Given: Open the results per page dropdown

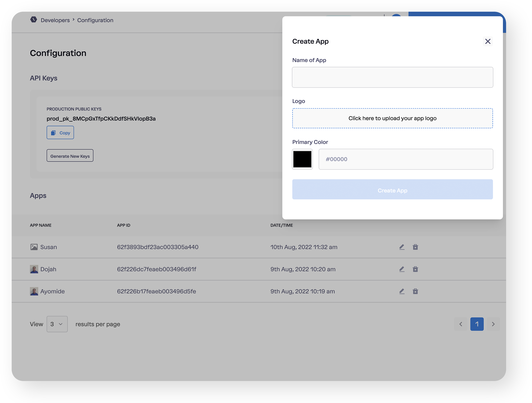Looking at the screenshot, I should [57, 324].
